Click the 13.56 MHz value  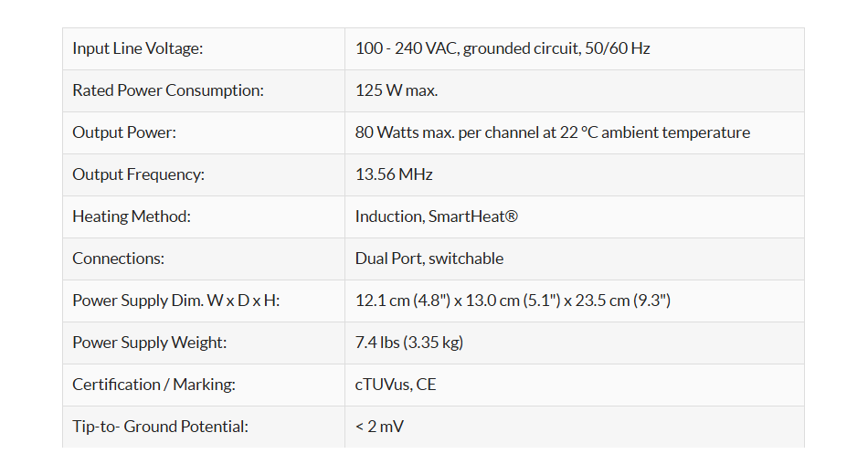click(394, 174)
